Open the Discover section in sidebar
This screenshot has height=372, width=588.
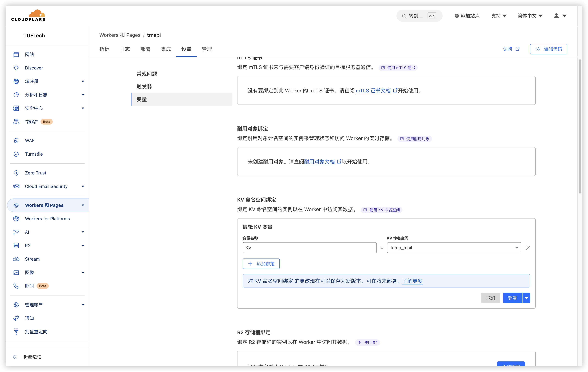[34, 68]
